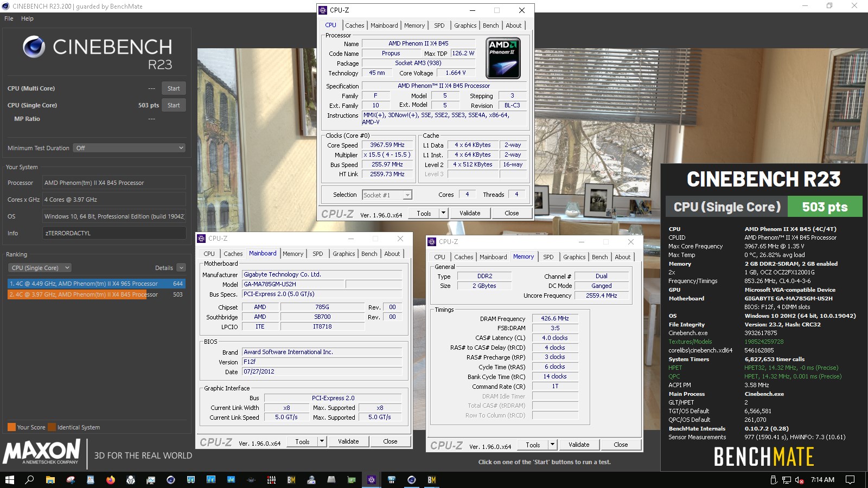Open the Minimum Test Duration dropdown

pyautogui.click(x=130, y=148)
